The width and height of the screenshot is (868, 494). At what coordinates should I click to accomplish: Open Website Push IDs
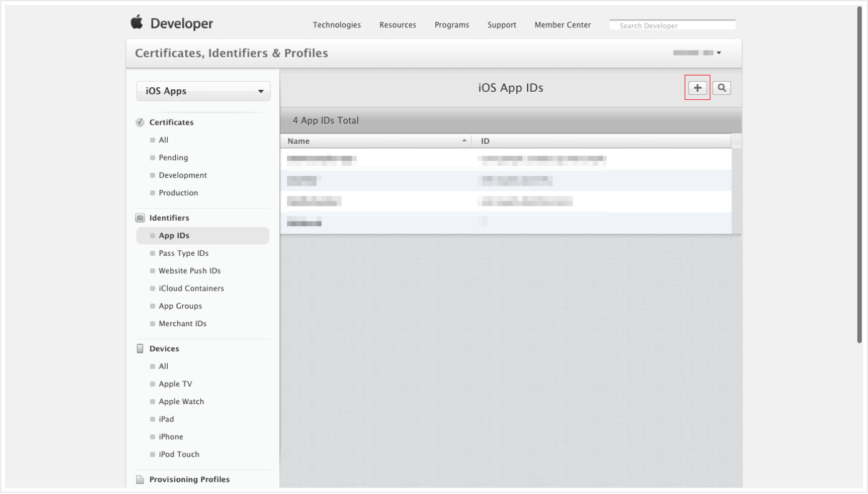(x=190, y=271)
